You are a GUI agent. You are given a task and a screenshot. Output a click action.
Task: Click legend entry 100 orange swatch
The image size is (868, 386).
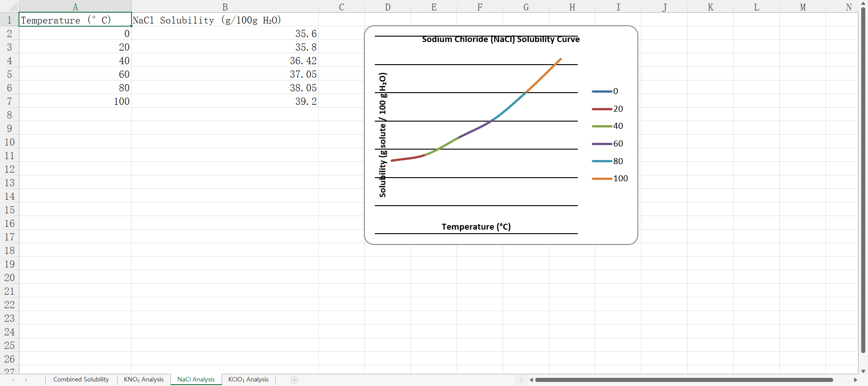click(x=602, y=179)
